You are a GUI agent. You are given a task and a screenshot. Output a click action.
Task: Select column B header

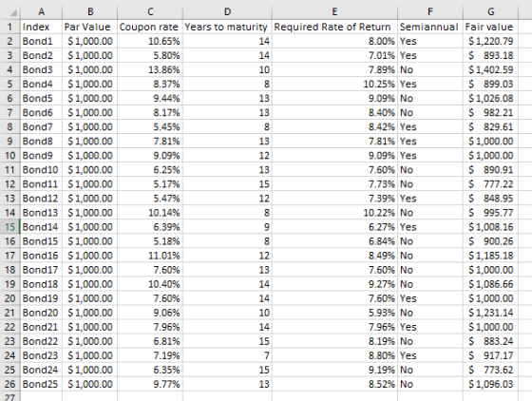[90, 12]
